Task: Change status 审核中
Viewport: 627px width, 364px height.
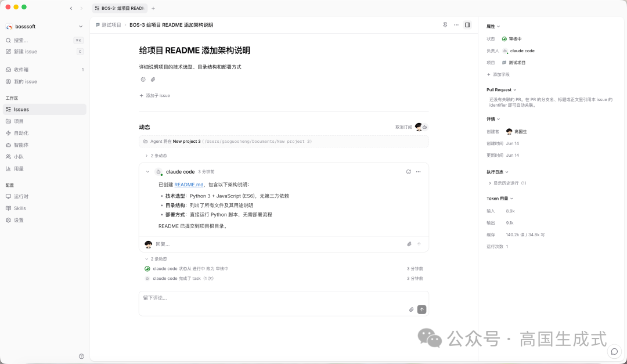Action: tap(512, 39)
